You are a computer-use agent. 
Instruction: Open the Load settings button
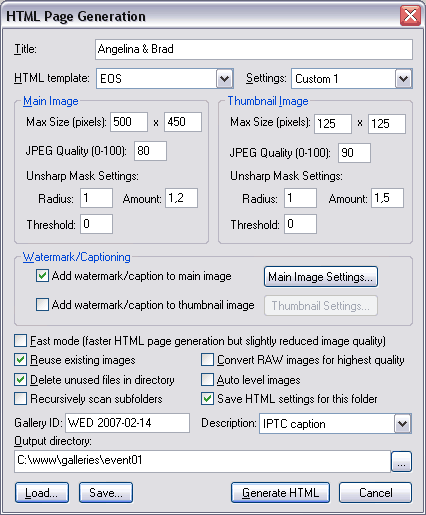pyautogui.click(x=42, y=492)
